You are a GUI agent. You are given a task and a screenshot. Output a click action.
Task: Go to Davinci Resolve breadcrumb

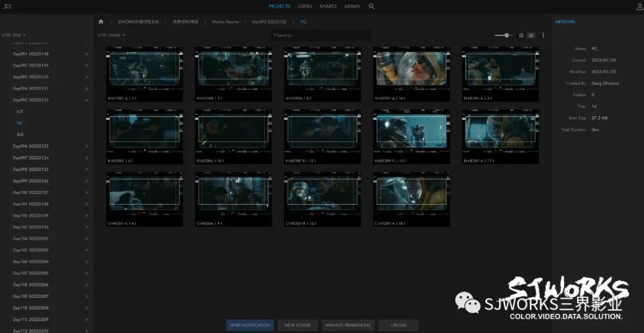click(225, 22)
